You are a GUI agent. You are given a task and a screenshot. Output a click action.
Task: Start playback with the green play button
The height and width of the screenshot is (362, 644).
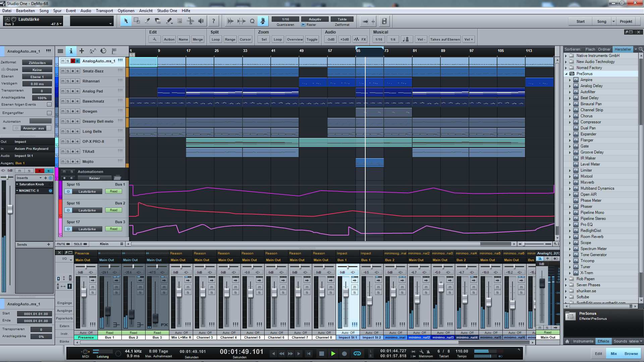(333, 353)
